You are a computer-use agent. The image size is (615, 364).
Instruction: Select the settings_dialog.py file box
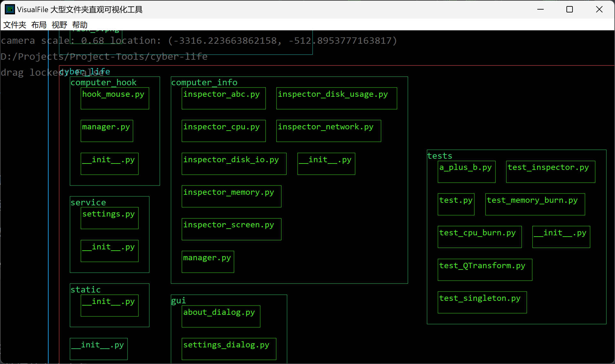(x=229, y=349)
